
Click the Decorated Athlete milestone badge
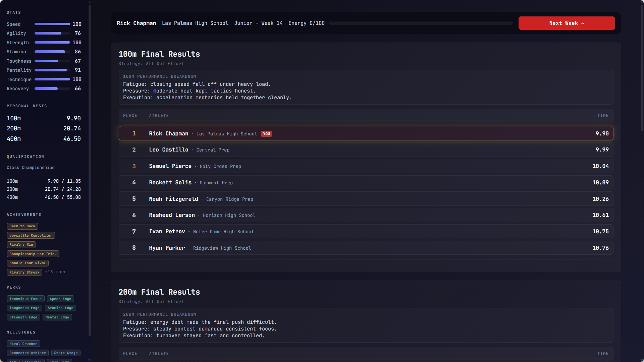coord(28,353)
